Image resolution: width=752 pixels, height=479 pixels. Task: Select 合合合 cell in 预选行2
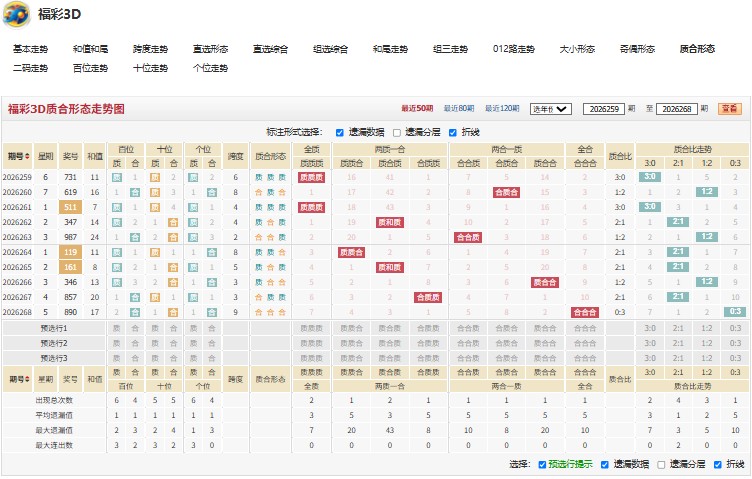click(x=585, y=343)
